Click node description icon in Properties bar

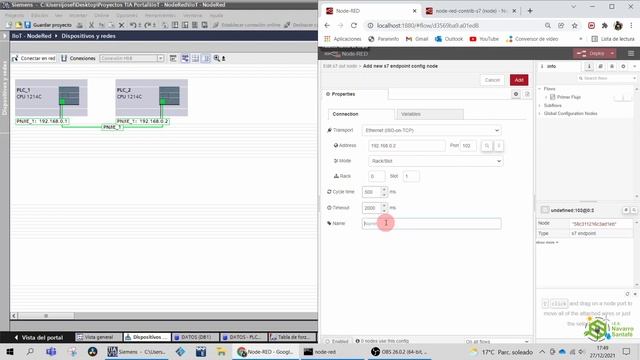point(527,94)
